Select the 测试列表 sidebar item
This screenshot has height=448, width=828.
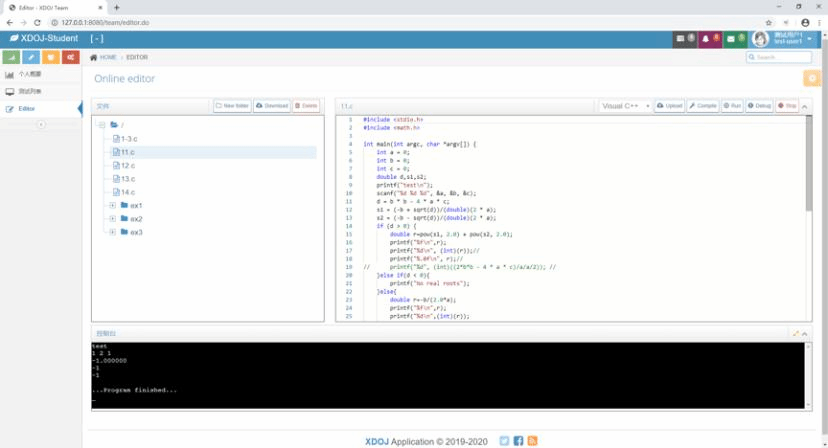(30, 91)
